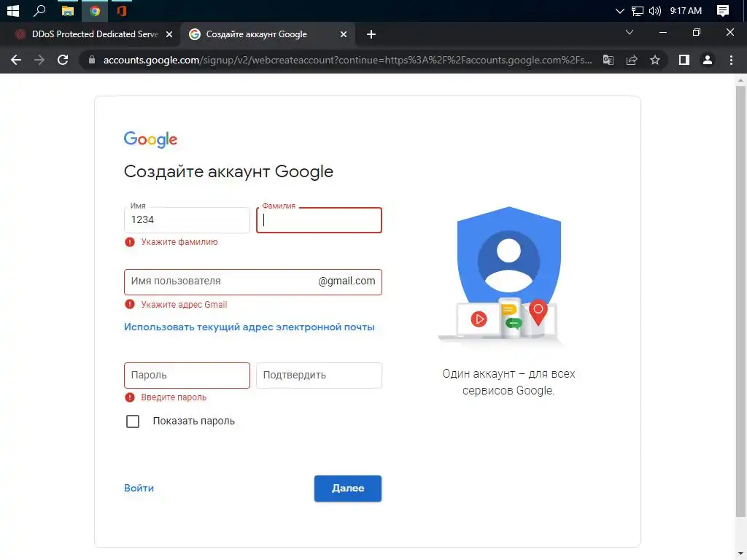Click the Войти link
Screen dimensions: 747x560
[139, 488]
